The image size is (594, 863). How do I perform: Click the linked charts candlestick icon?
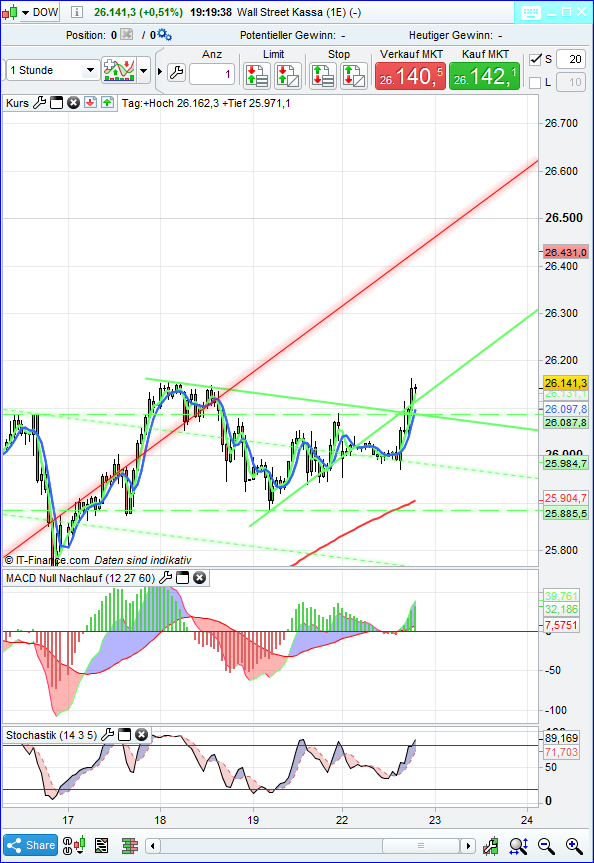point(74,845)
